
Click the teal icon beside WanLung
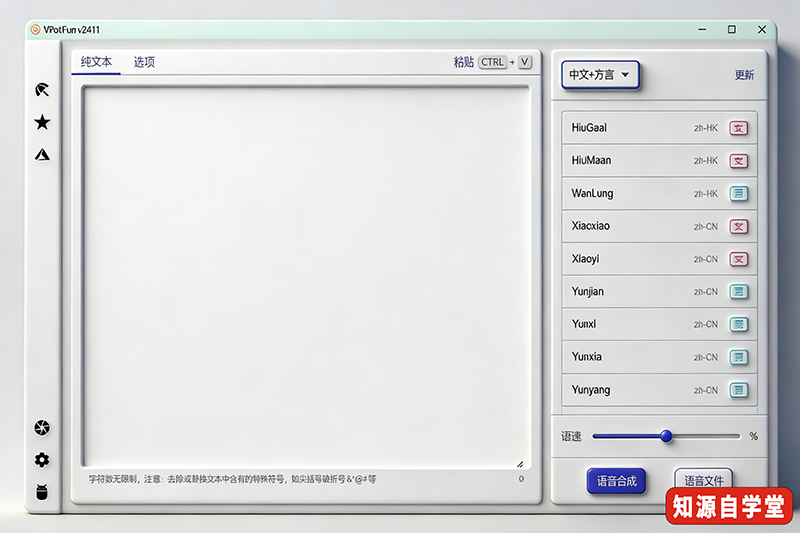click(738, 194)
